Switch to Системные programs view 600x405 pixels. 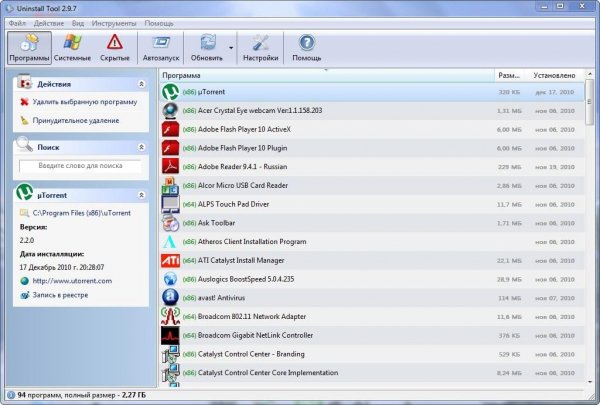click(72, 48)
